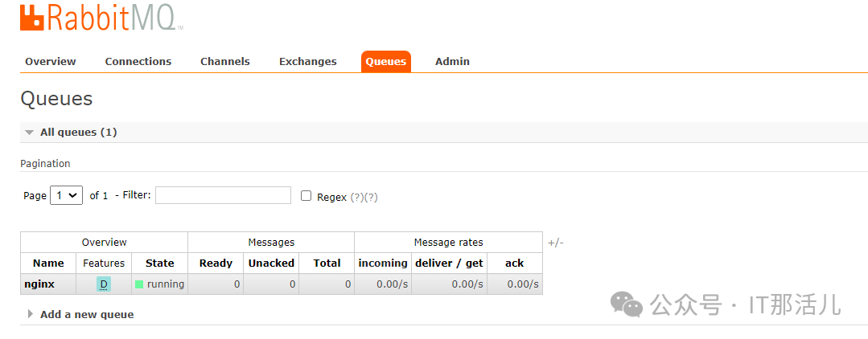Open the Connections tab
This screenshot has width=868, height=339.
[138, 62]
